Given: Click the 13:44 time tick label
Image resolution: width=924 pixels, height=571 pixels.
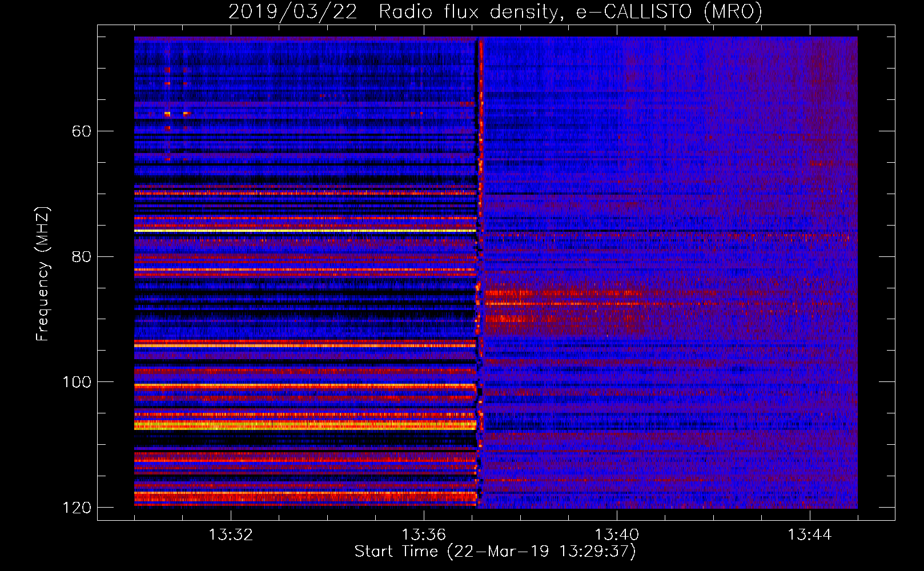Looking at the screenshot, I should click(x=810, y=535).
